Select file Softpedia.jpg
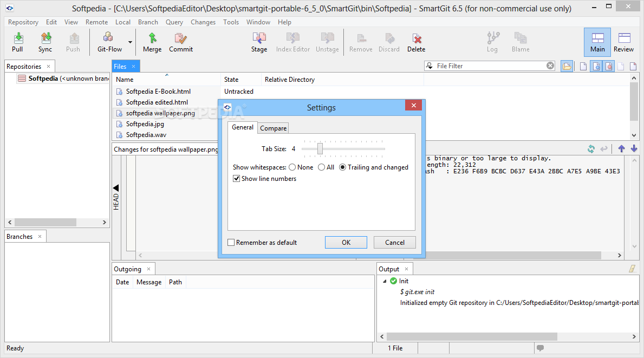This screenshot has width=644, height=358. (x=145, y=124)
